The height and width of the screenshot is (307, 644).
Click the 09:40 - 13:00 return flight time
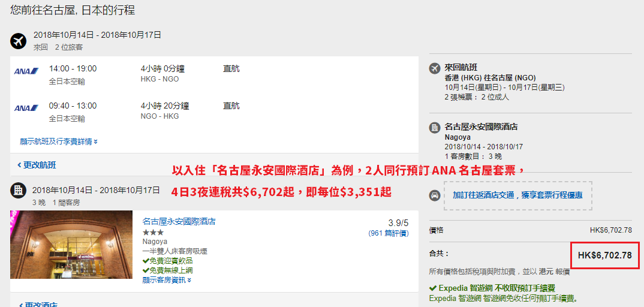pos(73,106)
